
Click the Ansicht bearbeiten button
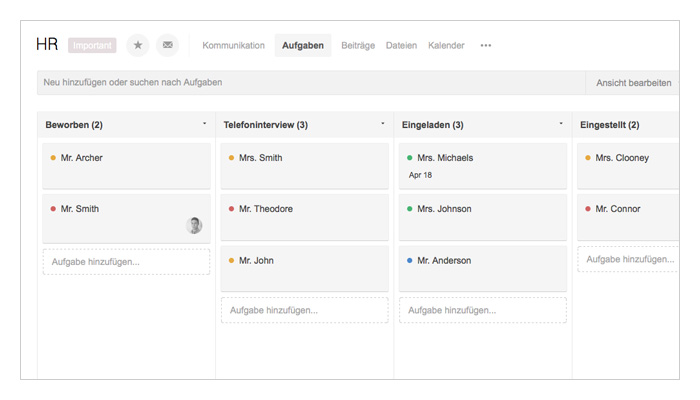633,83
